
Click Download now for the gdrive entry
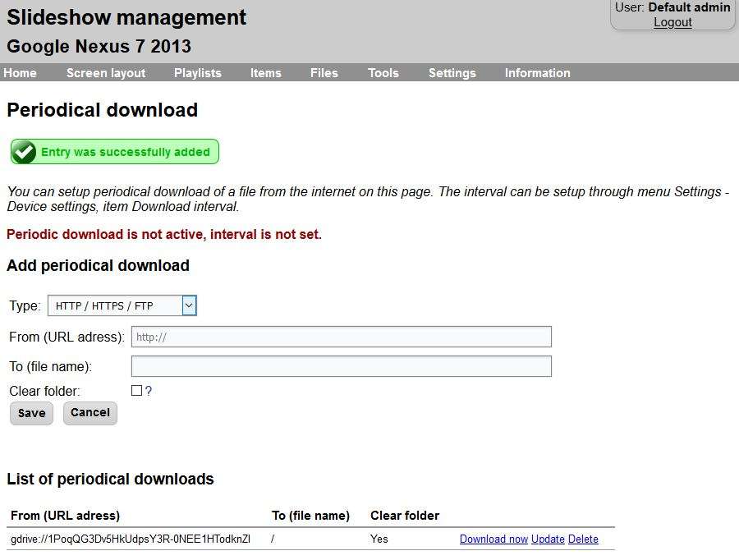(493, 539)
